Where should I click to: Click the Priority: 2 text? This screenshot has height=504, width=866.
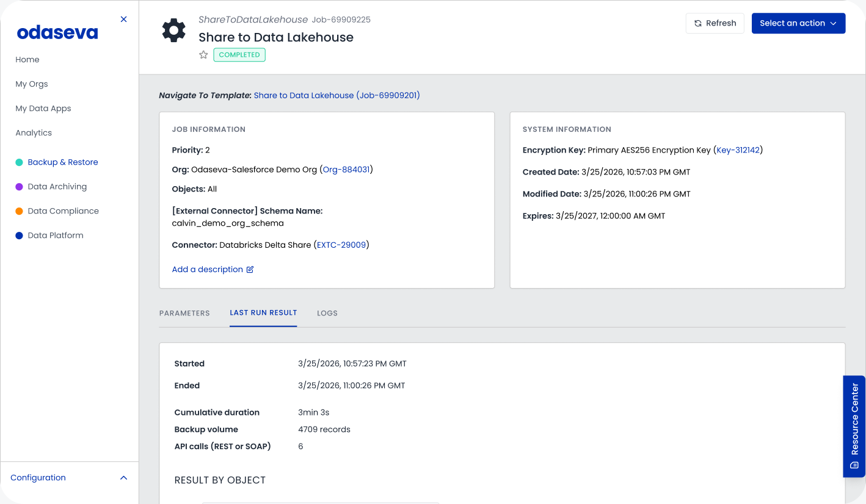pyautogui.click(x=191, y=150)
